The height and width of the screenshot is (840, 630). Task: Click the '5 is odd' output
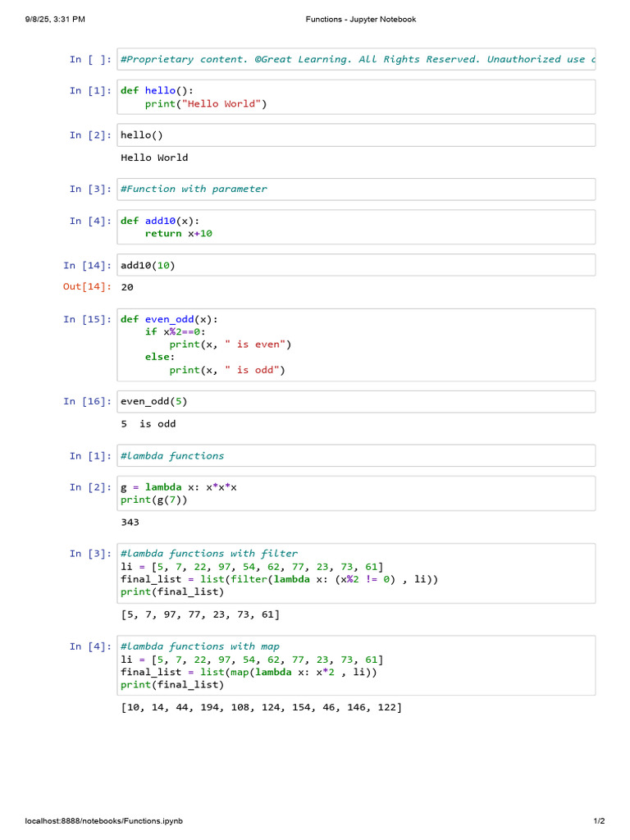(148, 424)
